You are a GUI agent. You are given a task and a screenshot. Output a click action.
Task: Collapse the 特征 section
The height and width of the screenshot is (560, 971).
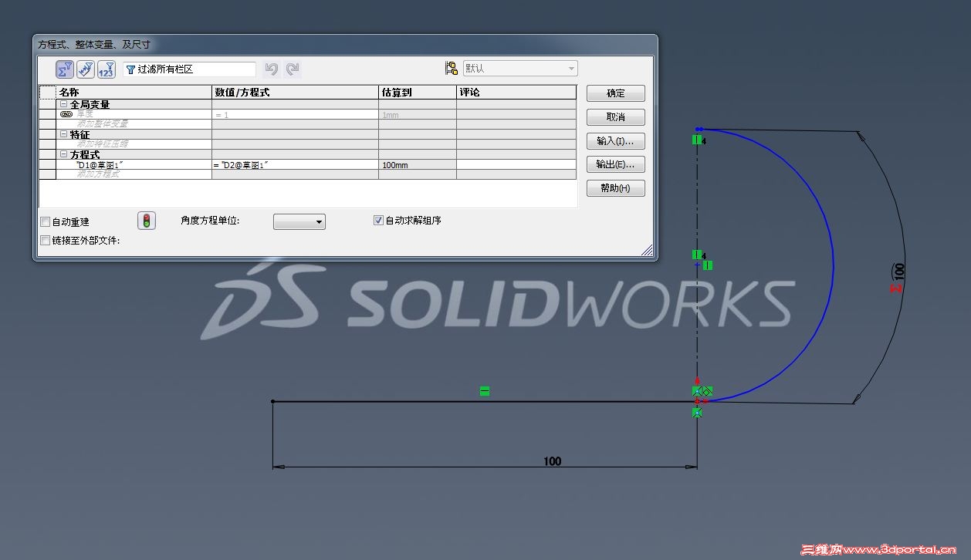(64, 134)
